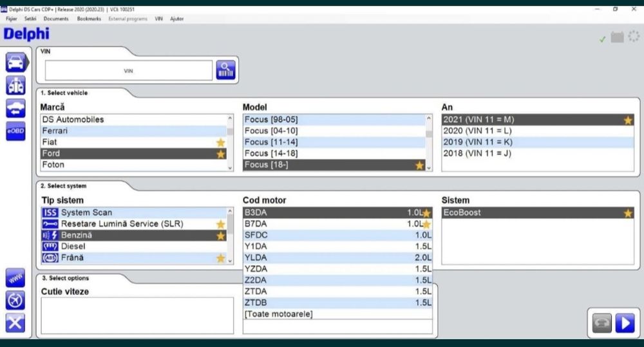
Task: Select Focus [11-14] model
Action: pos(334,142)
